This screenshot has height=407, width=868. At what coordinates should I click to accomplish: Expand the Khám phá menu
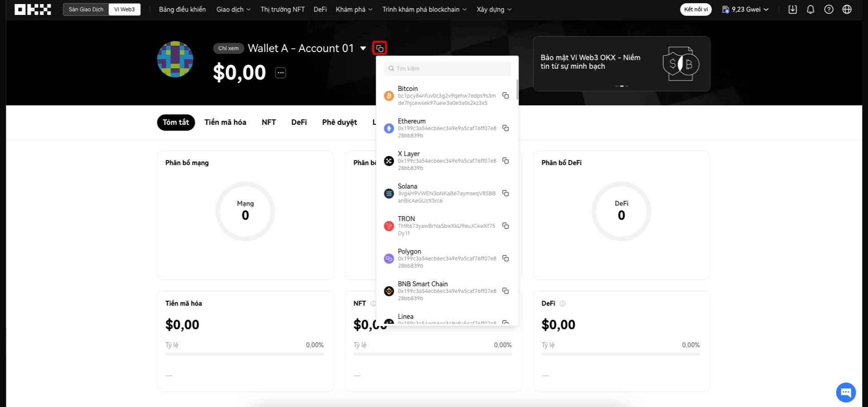pyautogui.click(x=354, y=9)
